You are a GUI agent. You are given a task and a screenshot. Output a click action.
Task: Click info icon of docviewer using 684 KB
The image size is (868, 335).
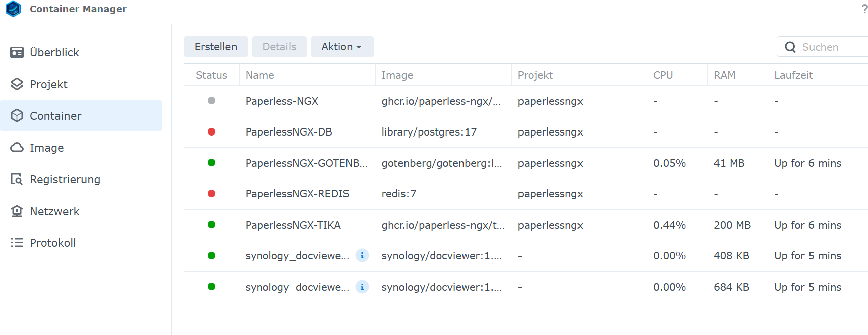362,287
